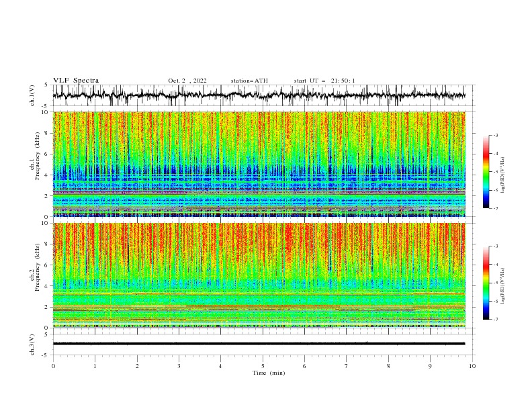Click the upper colorbar 'log(PSD)(V²/Hz)' label
Image resolution: width=532 pixels, height=411 pixels.
503,175
